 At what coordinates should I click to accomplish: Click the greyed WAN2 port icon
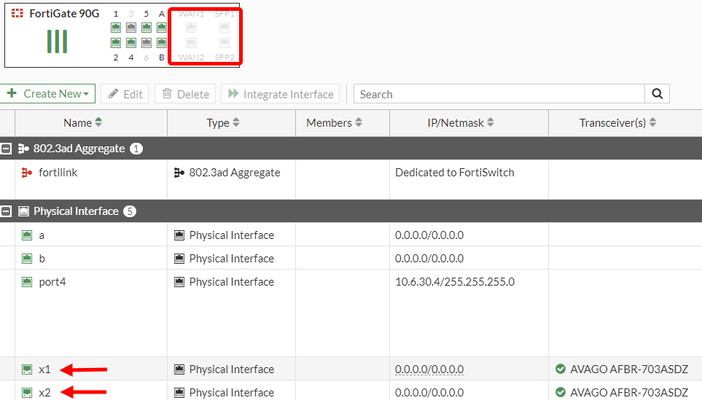[x=191, y=43]
